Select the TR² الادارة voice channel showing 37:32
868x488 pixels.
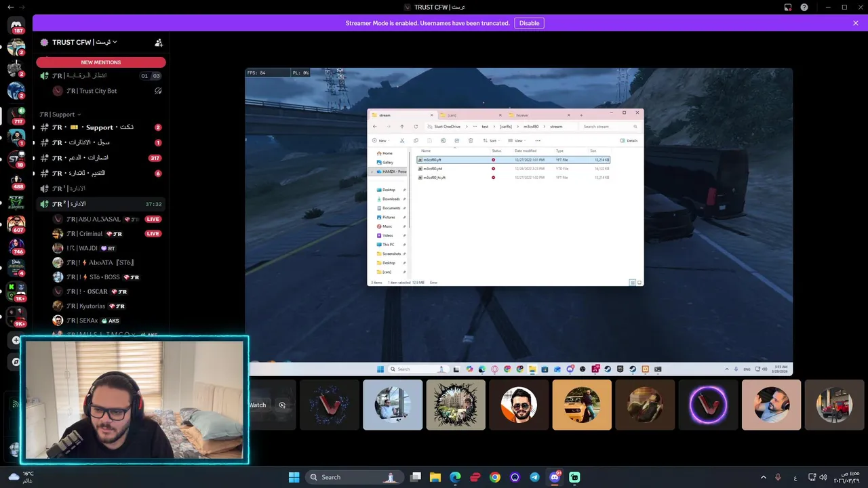click(101, 204)
